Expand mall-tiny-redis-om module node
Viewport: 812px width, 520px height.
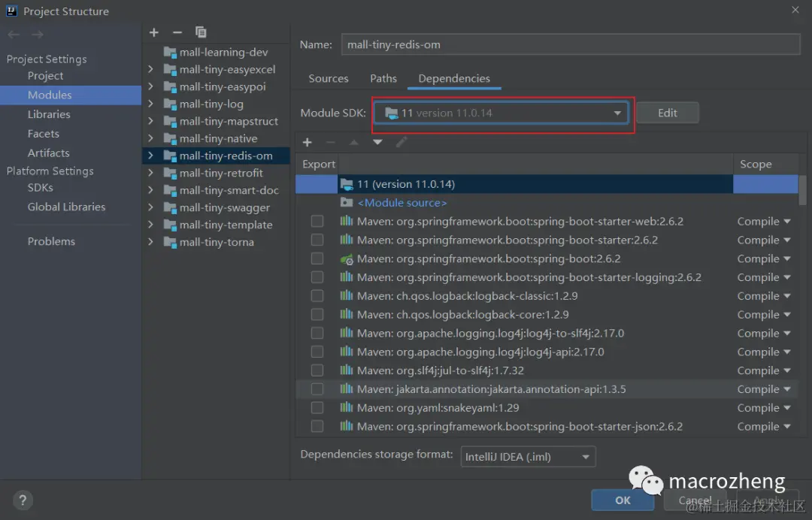[150, 156]
